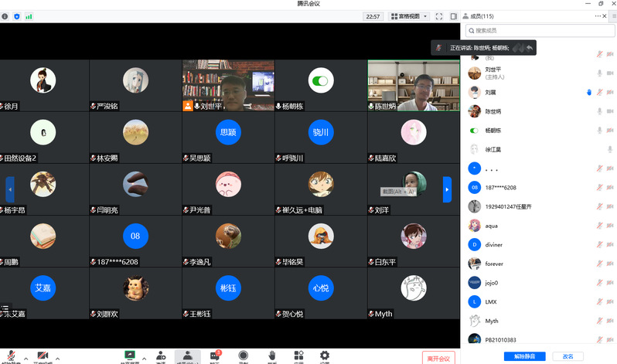Enter fullscreen mode from the top bar

[x=438, y=15]
